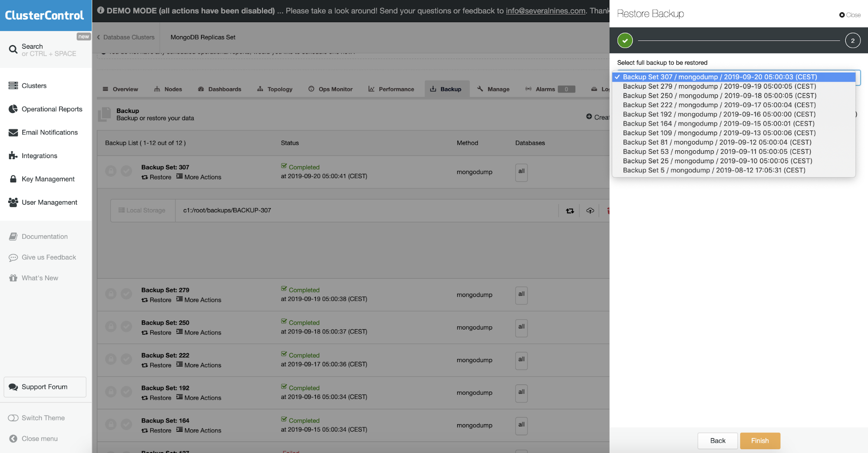This screenshot has height=453, width=868.
Task: Open Operational Reports pie chart icon
Action: tap(13, 109)
